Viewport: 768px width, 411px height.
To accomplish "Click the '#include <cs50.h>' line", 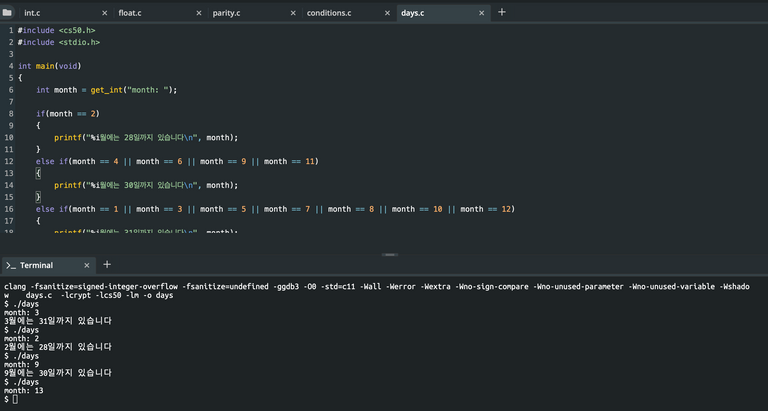I will 56,30.
